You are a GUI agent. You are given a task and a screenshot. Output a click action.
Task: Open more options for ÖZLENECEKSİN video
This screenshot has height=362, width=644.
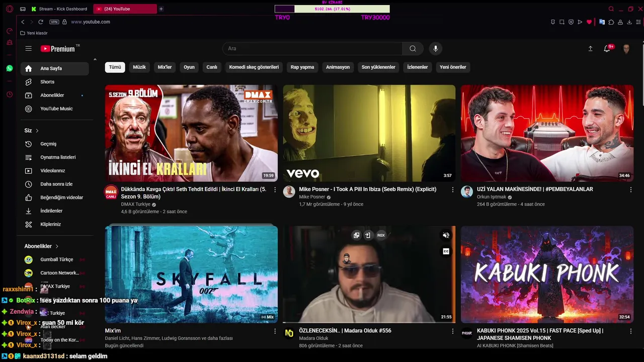453,331
